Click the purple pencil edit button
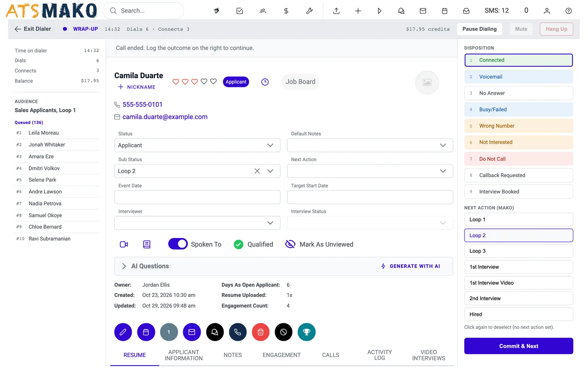588x373 pixels. point(123,332)
